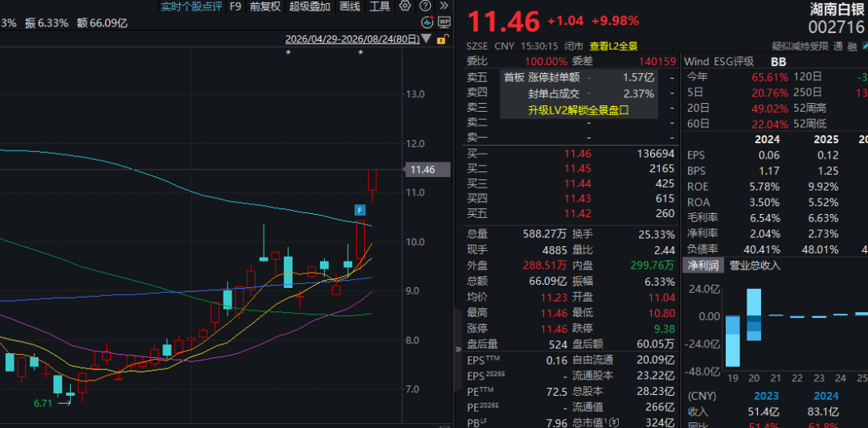This screenshot has height=428, width=868.
Task: Click 总量 588.27万 value
Action: click(x=545, y=234)
